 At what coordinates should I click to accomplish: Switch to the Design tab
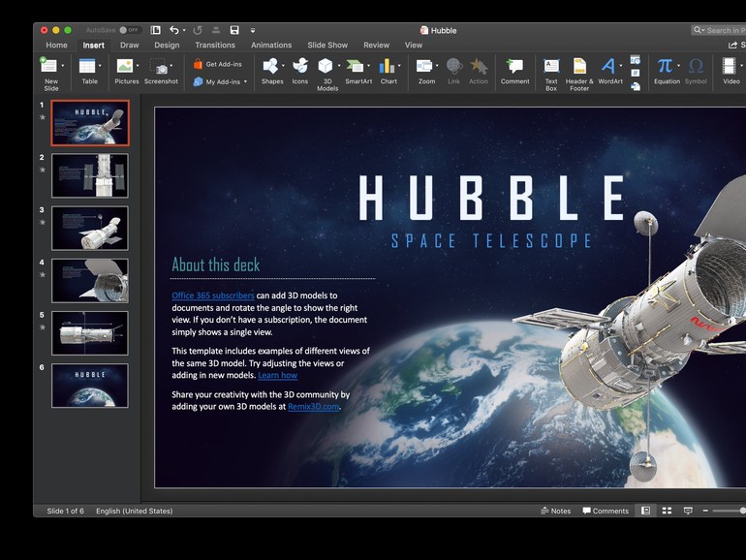click(x=167, y=46)
